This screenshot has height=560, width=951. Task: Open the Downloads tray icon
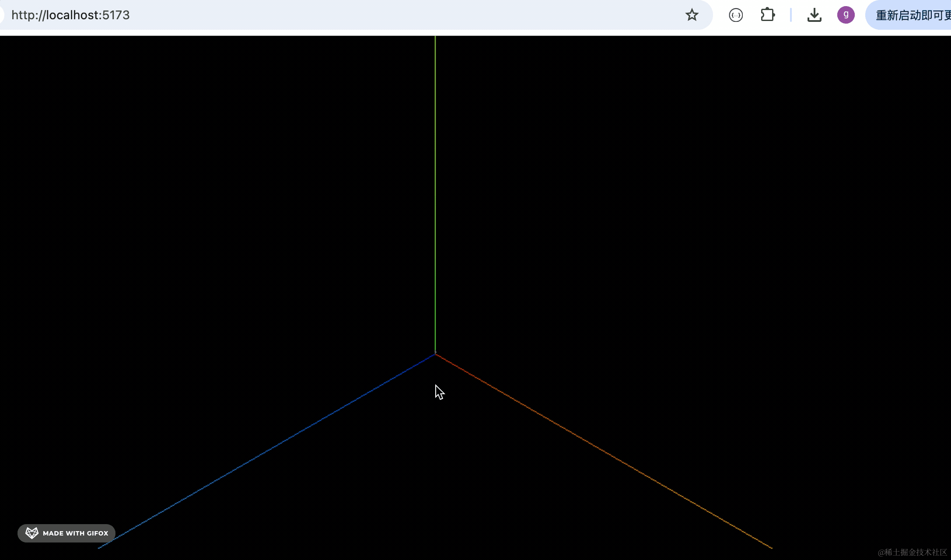click(x=814, y=15)
